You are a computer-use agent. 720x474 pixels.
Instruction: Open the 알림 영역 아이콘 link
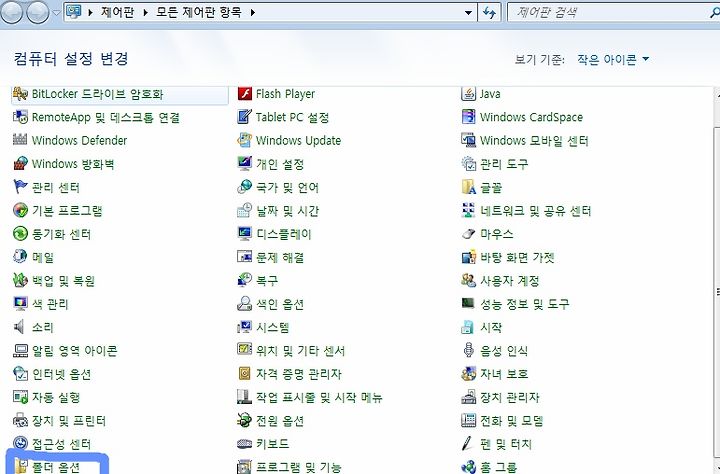tap(74, 350)
